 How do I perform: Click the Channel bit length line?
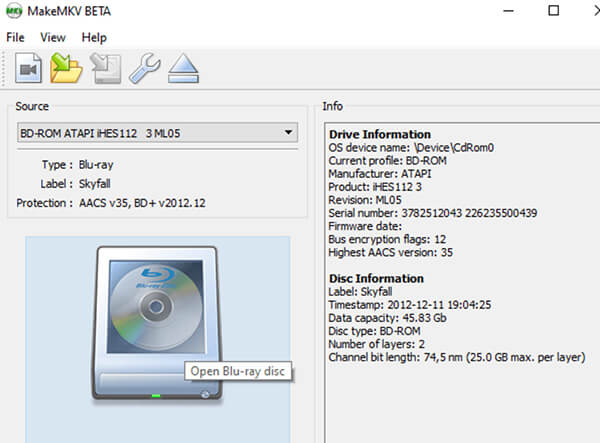pos(457,357)
